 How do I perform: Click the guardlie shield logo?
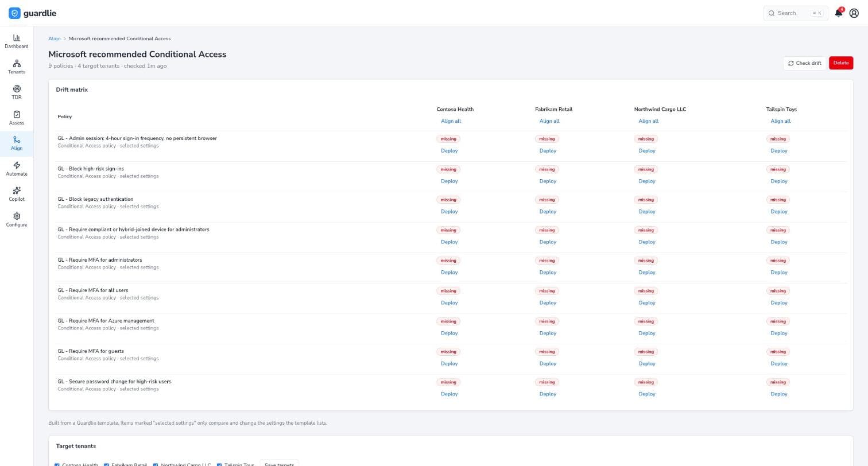pyautogui.click(x=14, y=13)
